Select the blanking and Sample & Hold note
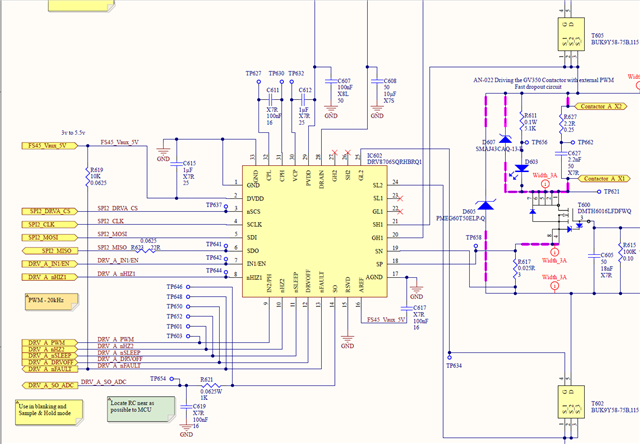Image resolution: width=640 pixels, height=444 pixels. pyautogui.click(x=49, y=413)
